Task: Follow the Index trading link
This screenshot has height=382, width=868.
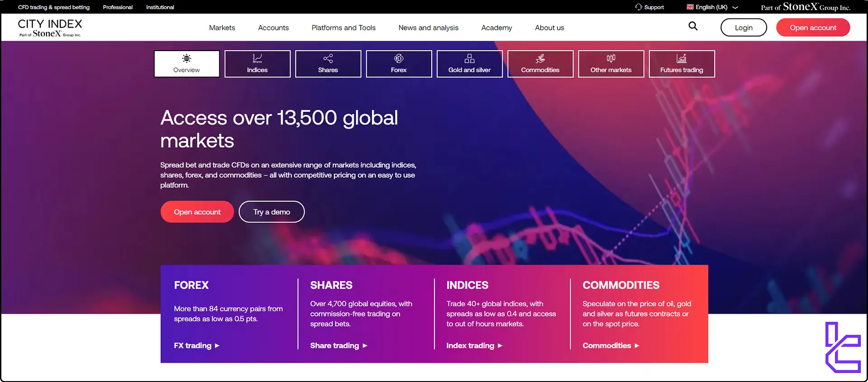Action: coord(470,345)
